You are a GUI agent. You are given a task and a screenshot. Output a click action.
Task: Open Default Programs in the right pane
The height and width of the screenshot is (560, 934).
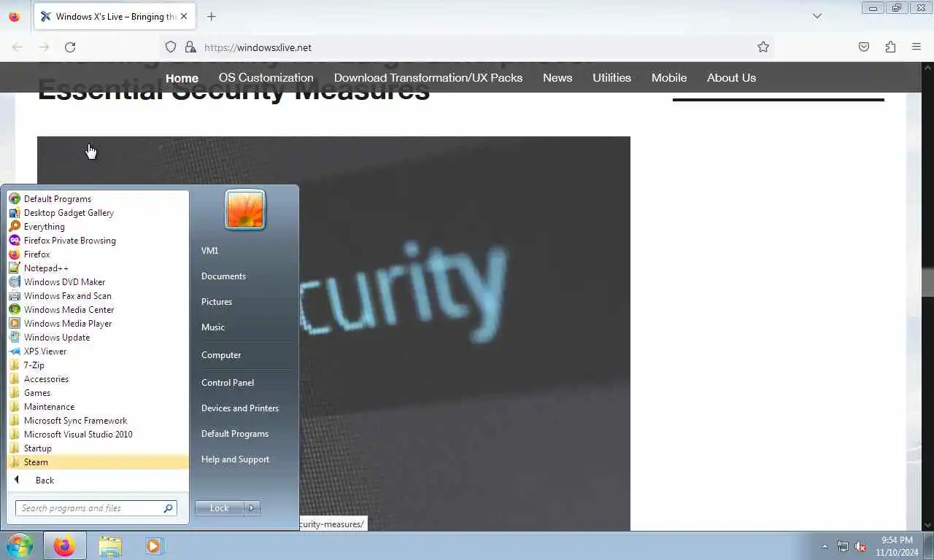244,434
